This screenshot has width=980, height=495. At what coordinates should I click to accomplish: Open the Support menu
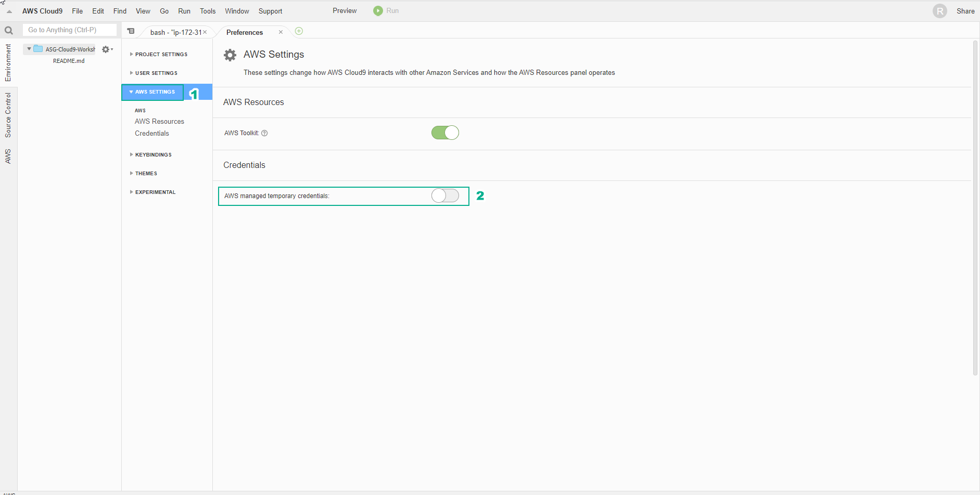(x=271, y=11)
